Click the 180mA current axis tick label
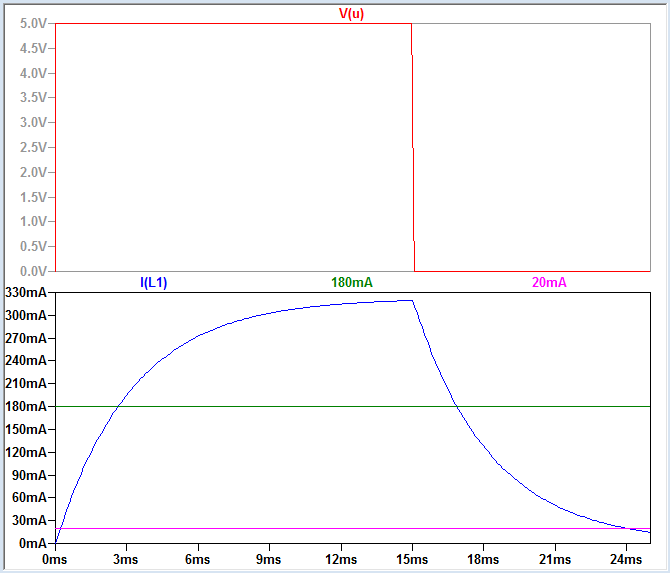670x573 pixels. [26, 406]
